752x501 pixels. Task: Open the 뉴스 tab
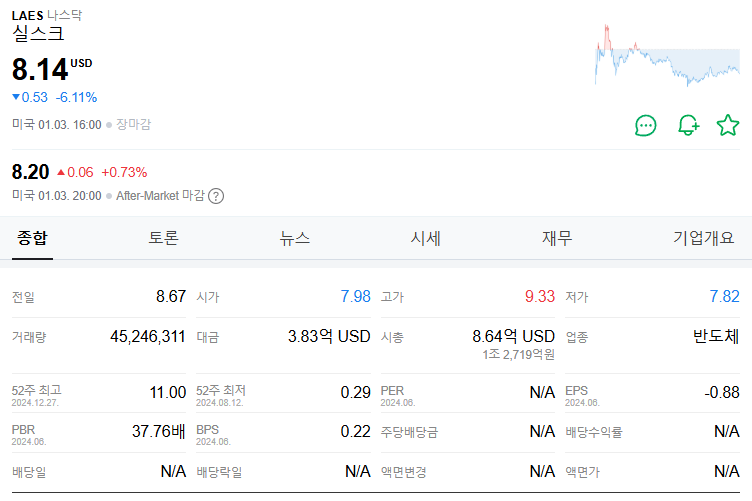294,238
